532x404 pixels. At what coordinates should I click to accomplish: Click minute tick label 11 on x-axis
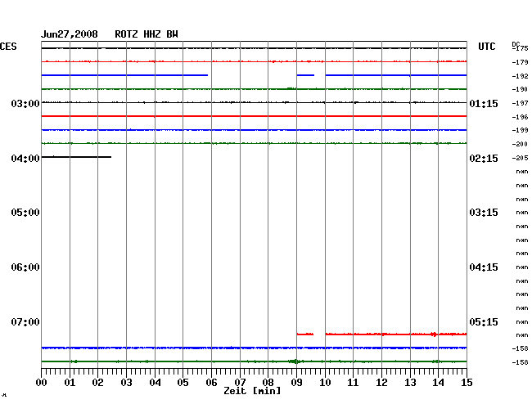(353, 383)
